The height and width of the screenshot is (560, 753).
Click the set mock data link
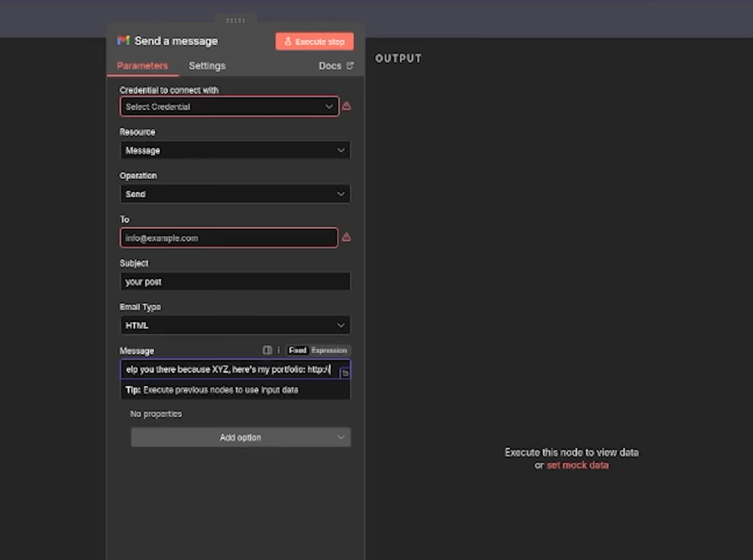[x=578, y=465]
